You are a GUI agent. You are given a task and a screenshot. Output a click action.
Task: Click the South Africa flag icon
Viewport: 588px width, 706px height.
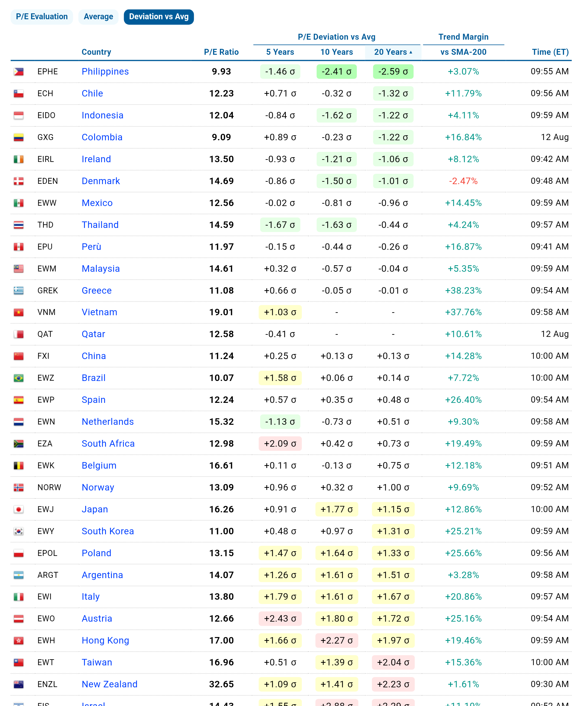click(18, 444)
